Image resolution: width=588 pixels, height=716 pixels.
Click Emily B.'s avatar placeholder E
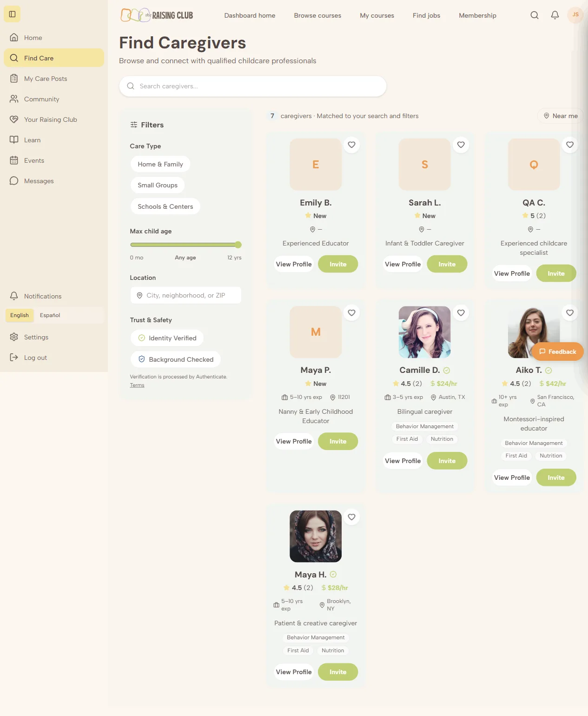pos(316,164)
